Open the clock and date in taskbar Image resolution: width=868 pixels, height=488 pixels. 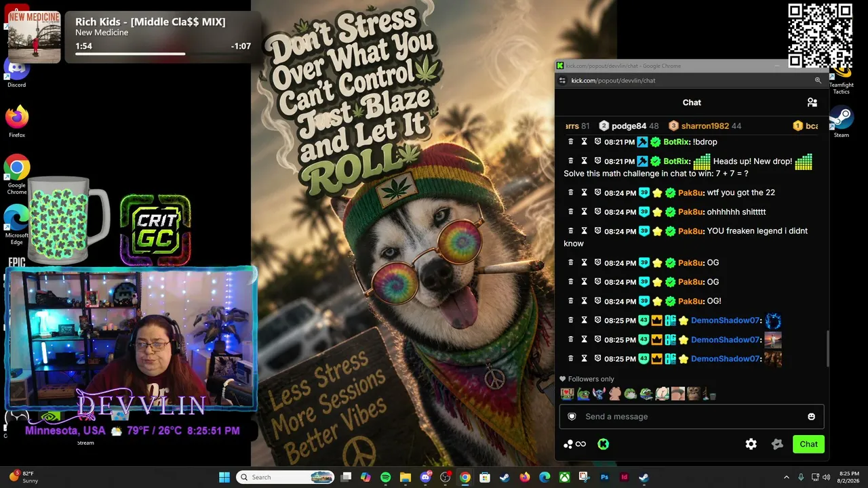849,477
